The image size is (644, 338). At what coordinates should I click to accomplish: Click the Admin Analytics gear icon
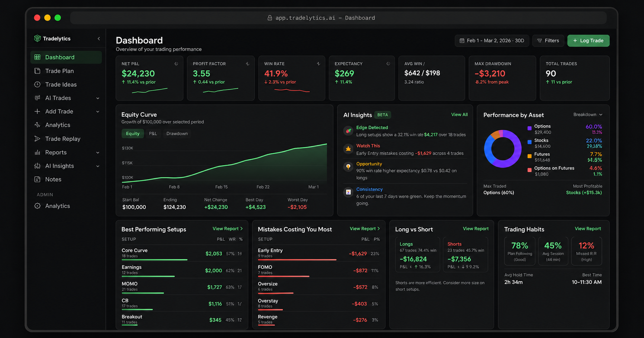pos(37,206)
